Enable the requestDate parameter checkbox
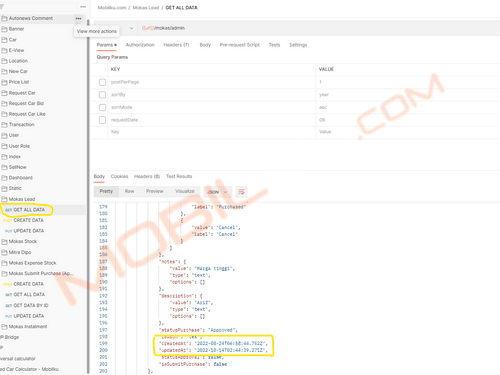This screenshot has width=500, height=375. (x=102, y=120)
